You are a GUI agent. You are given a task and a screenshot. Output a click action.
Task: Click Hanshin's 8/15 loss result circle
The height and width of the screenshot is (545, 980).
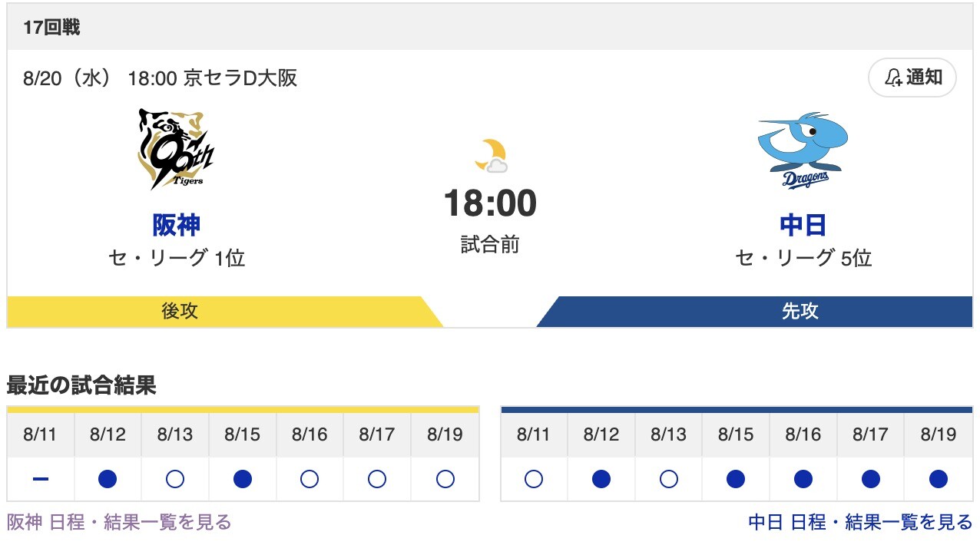click(x=242, y=479)
